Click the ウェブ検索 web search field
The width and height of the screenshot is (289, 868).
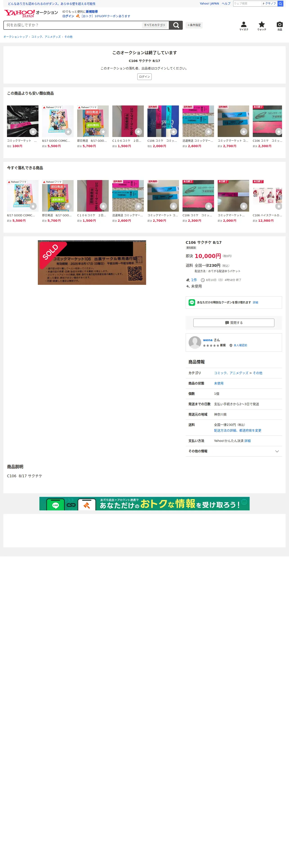pos(247,4)
